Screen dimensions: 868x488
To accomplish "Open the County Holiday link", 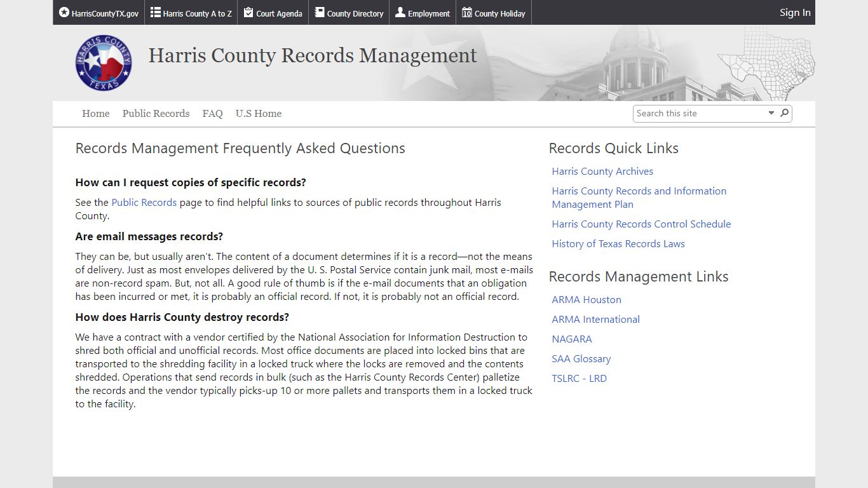I will (x=494, y=13).
